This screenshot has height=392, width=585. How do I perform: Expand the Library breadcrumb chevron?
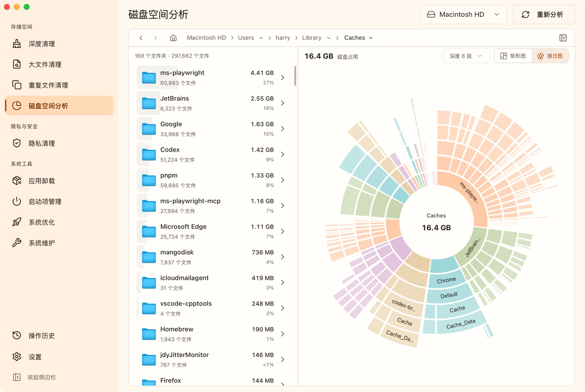point(329,38)
